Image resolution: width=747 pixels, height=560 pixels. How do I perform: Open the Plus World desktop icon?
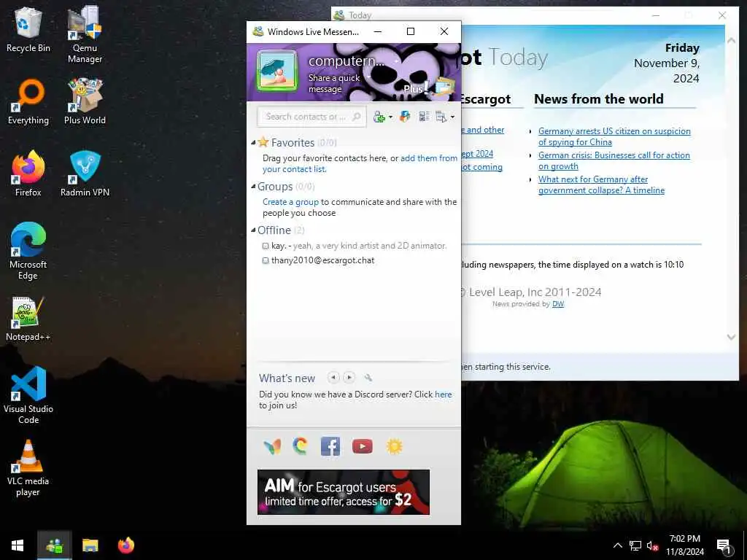pyautogui.click(x=85, y=101)
